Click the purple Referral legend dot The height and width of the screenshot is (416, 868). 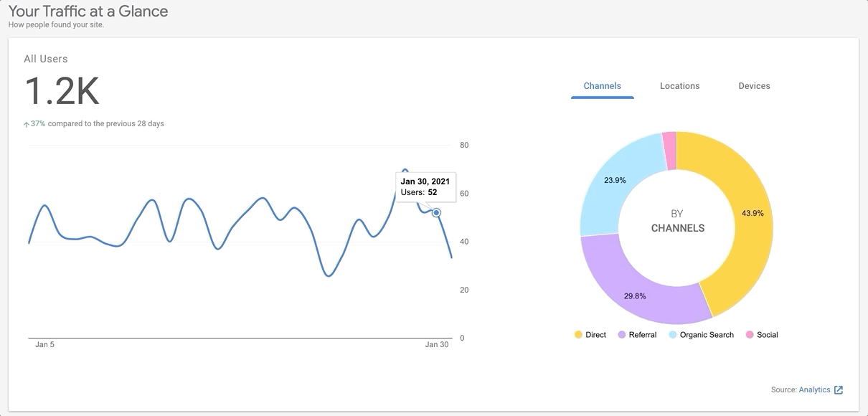pos(621,335)
